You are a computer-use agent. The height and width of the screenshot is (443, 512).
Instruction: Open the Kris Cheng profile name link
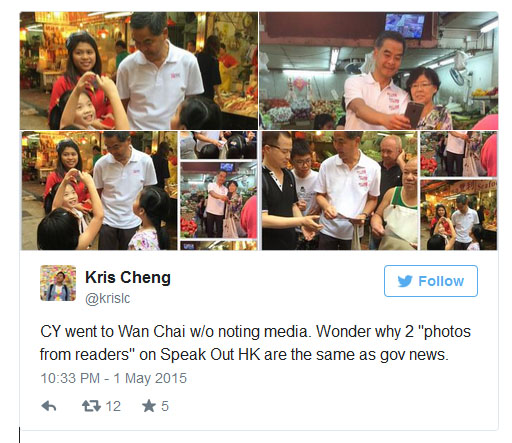point(128,277)
